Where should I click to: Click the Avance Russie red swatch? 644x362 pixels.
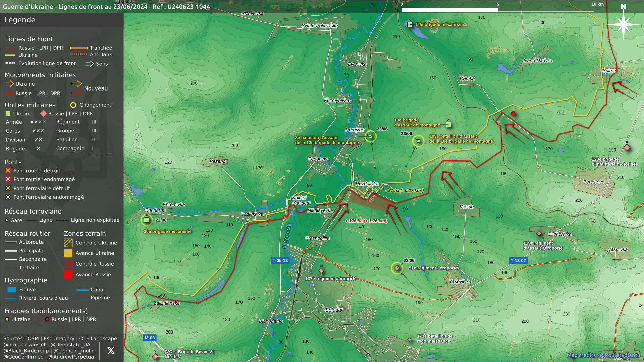click(x=68, y=275)
